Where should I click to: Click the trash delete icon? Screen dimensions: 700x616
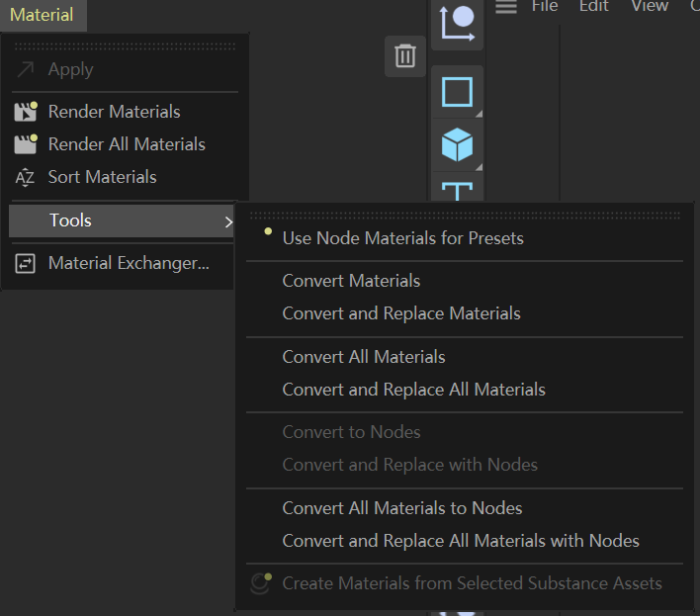pos(405,56)
